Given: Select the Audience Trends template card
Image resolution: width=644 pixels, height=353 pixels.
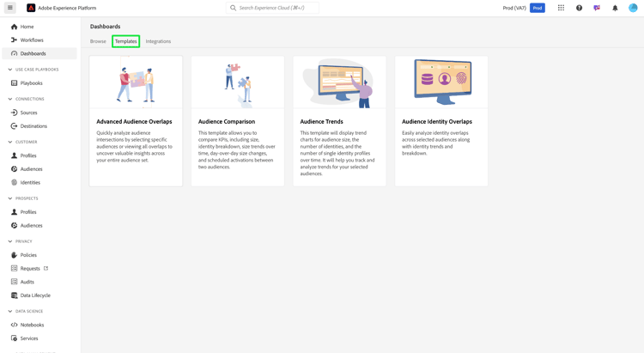Looking at the screenshot, I should coord(339,121).
